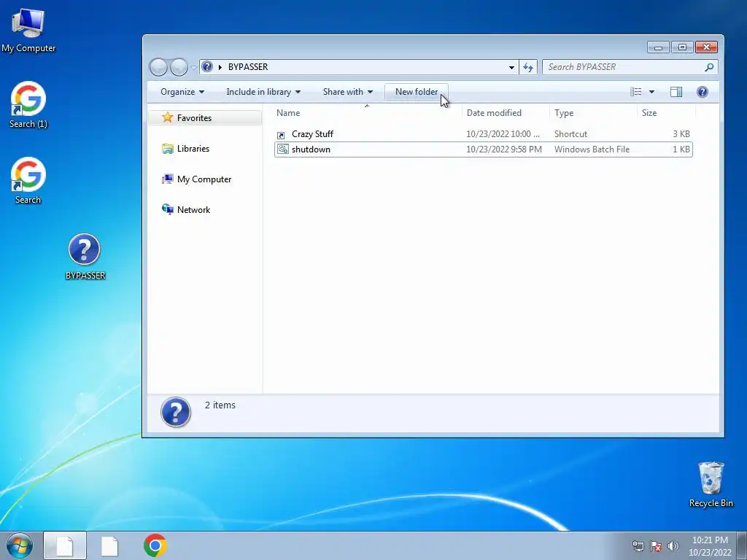Click the Explorer back arrow button
Viewport: 747px width, 560px height.
pyautogui.click(x=158, y=67)
